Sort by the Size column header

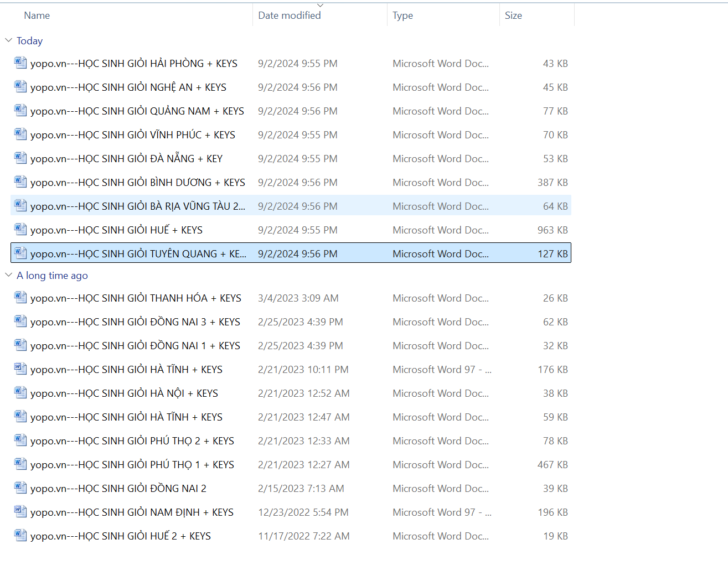click(513, 15)
